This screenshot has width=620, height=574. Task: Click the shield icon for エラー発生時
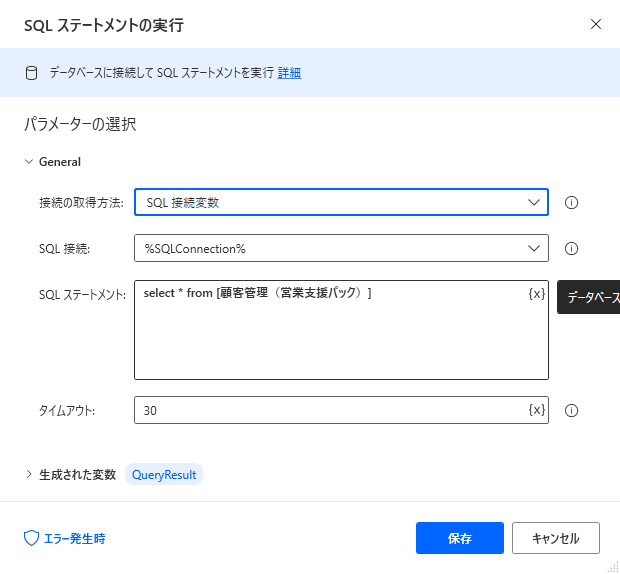click(31, 538)
